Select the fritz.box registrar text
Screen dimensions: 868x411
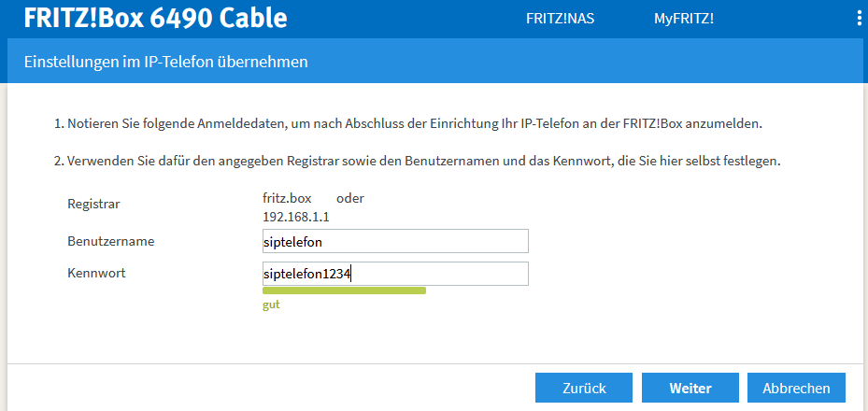(285, 199)
